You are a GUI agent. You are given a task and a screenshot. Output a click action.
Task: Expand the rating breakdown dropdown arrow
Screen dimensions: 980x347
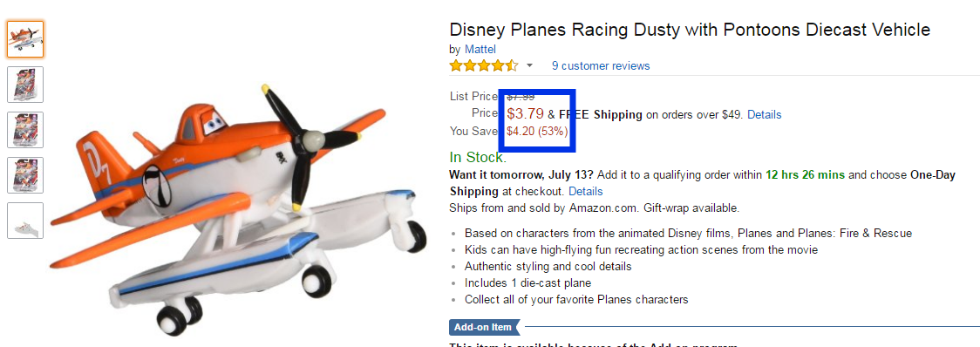point(529,65)
